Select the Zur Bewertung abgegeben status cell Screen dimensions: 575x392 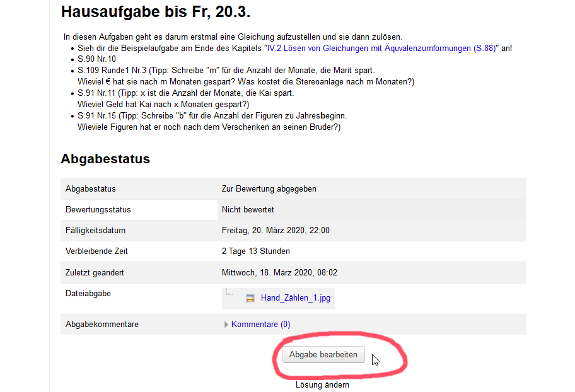click(x=269, y=189)
